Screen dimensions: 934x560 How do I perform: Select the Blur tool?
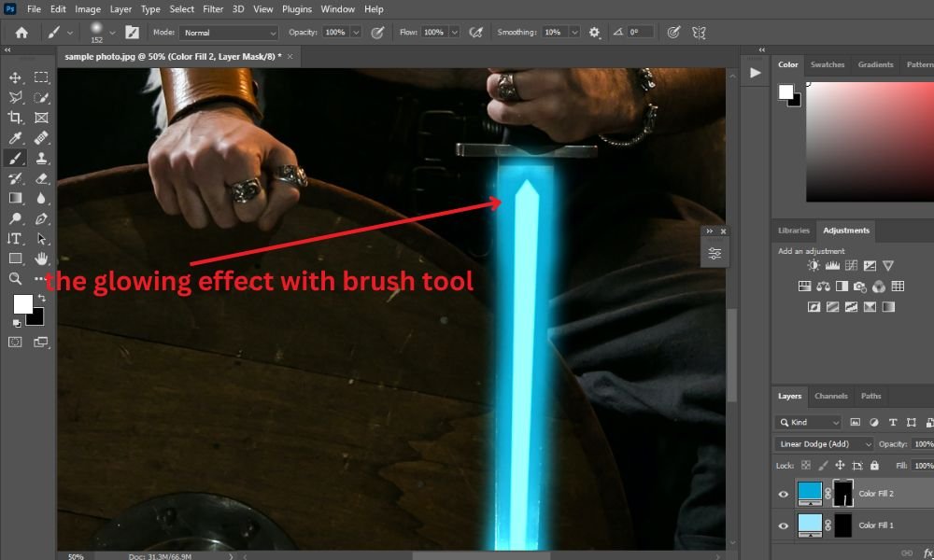click(x=41, y=198)
